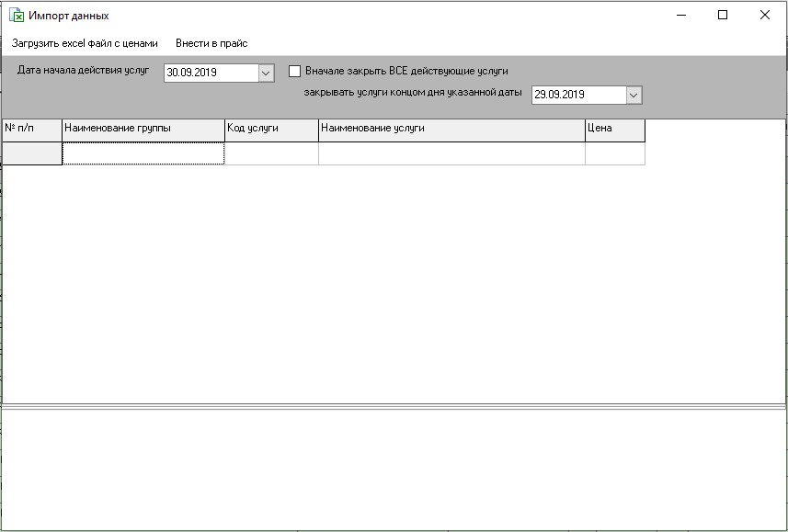Select the "Цена" column header
The height and width of the screenshot is (532, 788).
pos(614,130)
